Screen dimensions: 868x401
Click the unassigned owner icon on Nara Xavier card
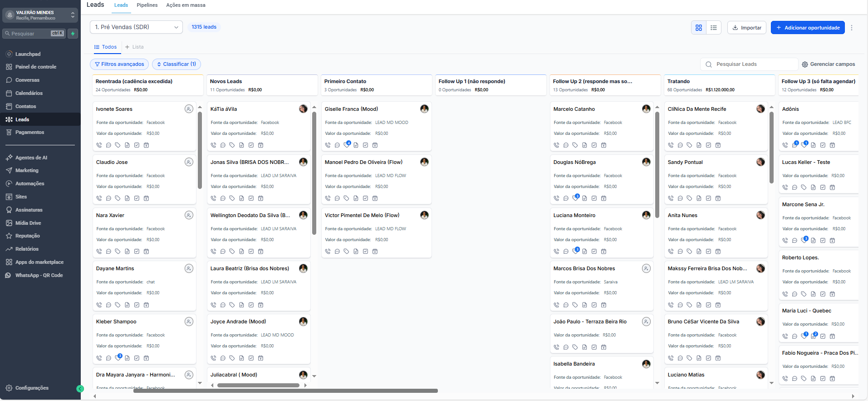189,215
